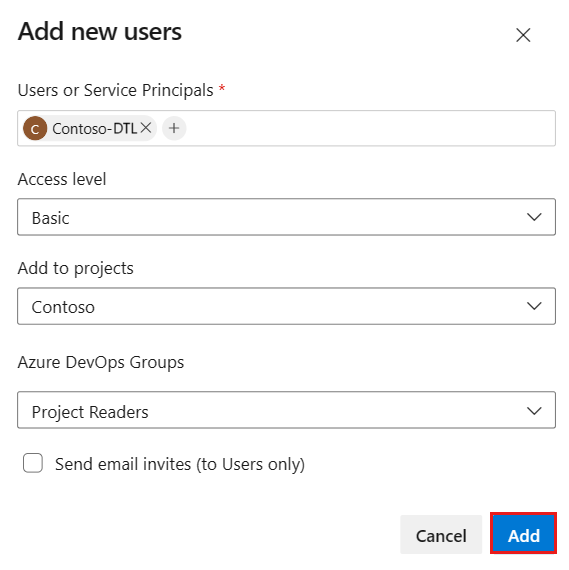The height and width of the screenshot is (570, 569).
Task: Click the brown C avatar icon
Action: 35,128
